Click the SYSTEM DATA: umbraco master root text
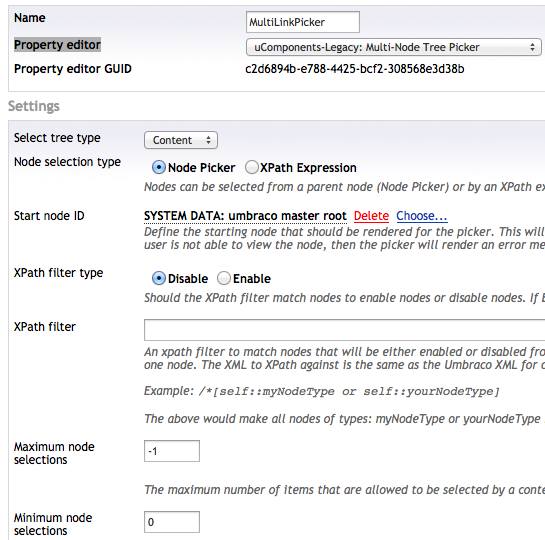Screen dimensions: 545x540 coord(245,216)
